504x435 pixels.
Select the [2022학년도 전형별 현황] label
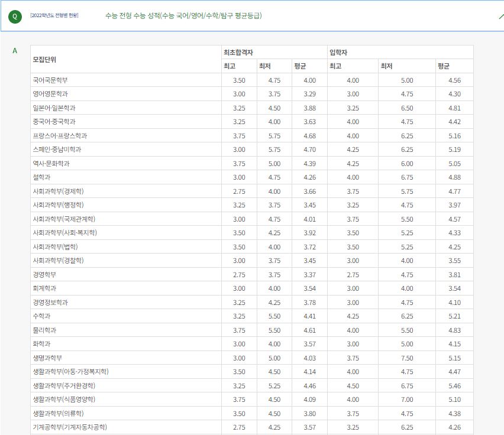point(54,15)
